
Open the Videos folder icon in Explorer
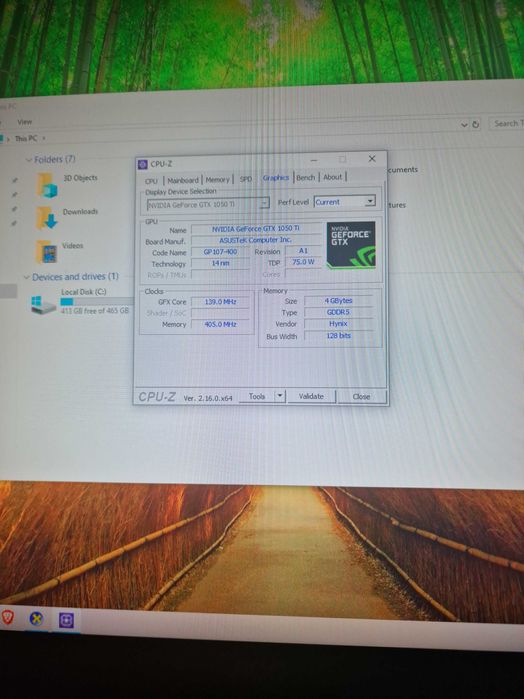click(46, 252)
